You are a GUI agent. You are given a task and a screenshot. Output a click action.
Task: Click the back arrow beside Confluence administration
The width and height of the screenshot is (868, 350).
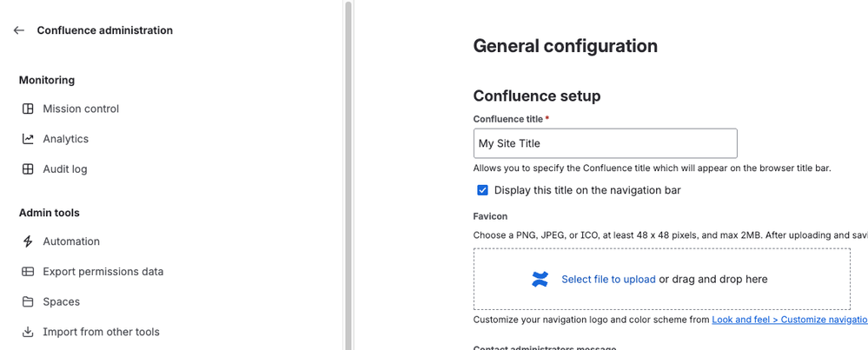[x=19, y=30]
